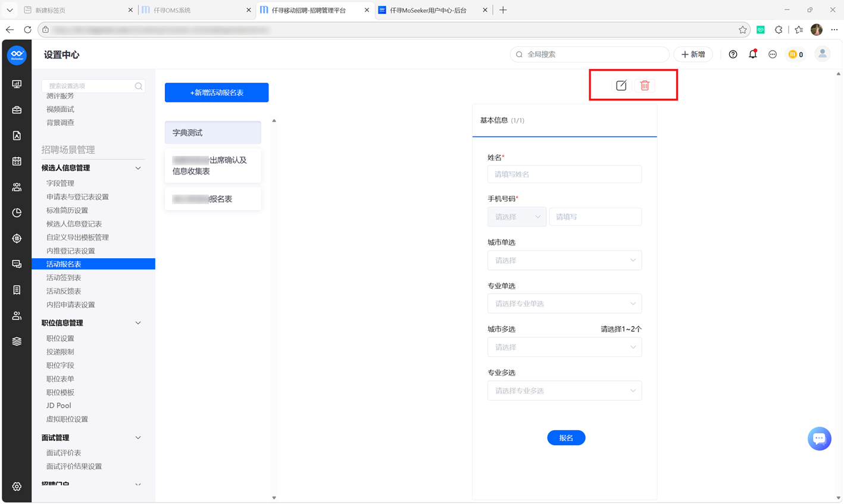This screenshot has height=504, width=844.
Task: Click the +新增活动报名表 button
Action: (217, 92)
